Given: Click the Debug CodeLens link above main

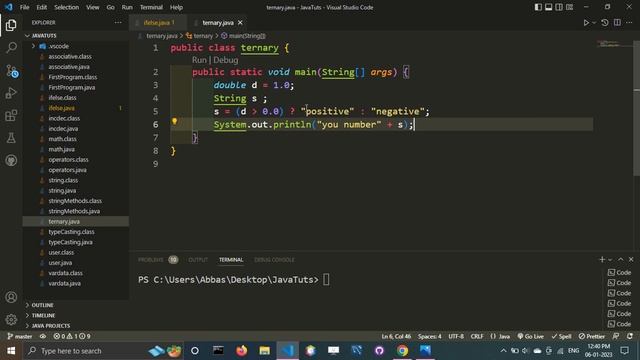Looking at the screenshot, I should 225,60.
